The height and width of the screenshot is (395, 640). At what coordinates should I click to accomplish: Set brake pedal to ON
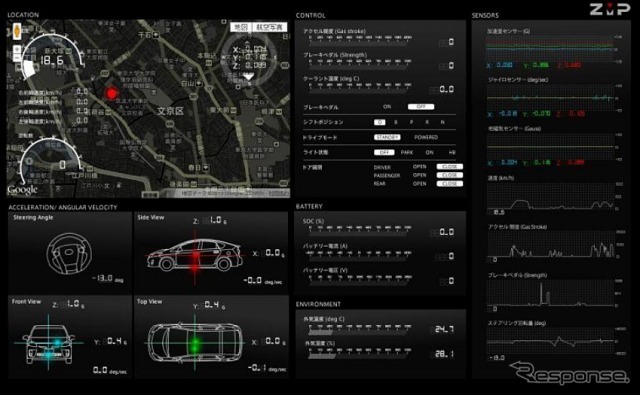[x=387, y=107]
